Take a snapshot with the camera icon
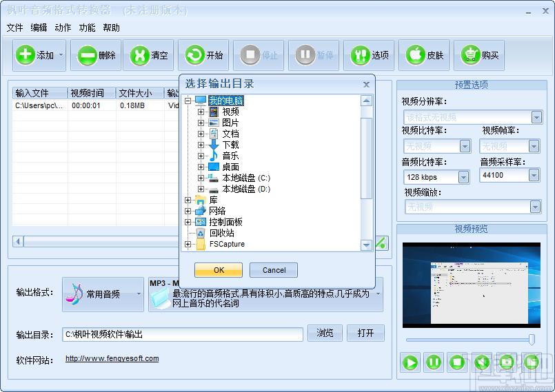Screen dimensions: 555x392 tap(507, 362)
